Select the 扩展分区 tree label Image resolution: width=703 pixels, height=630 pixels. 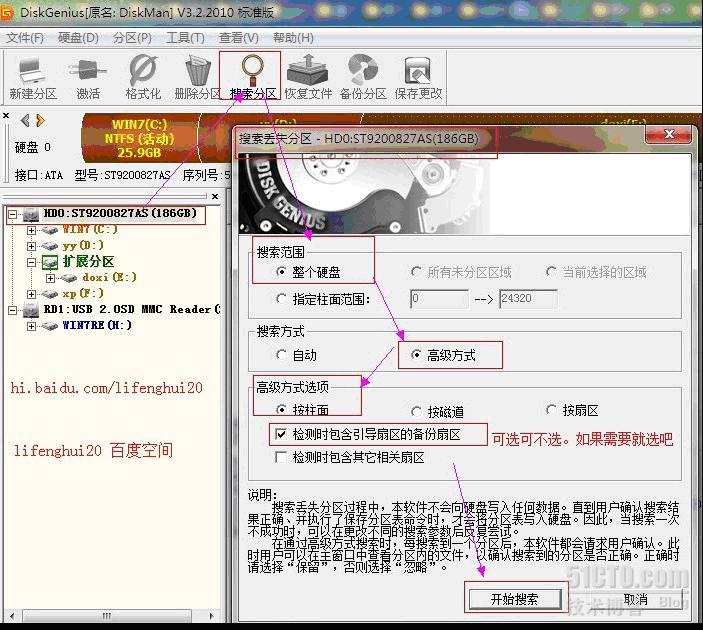click(88, 261)
